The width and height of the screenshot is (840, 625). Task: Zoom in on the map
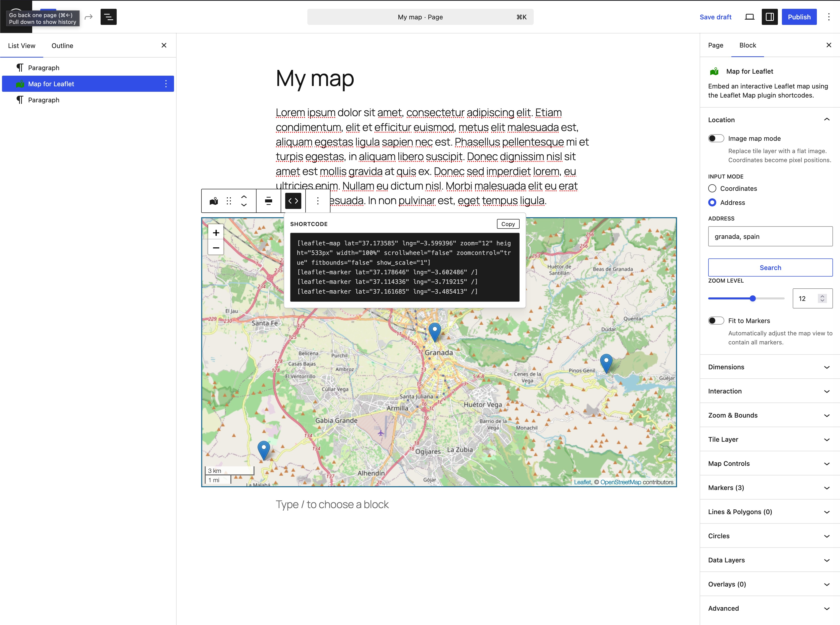pos(216,233)
